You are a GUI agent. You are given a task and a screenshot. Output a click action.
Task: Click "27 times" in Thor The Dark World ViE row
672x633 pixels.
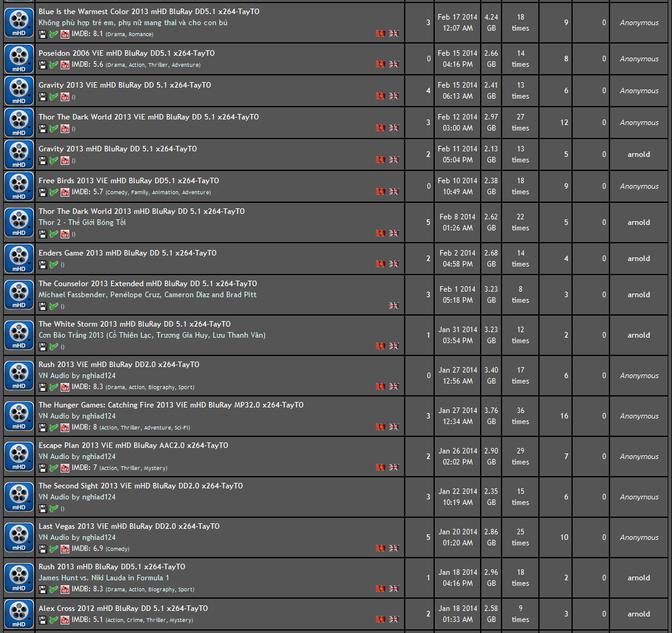coord(521,123)
